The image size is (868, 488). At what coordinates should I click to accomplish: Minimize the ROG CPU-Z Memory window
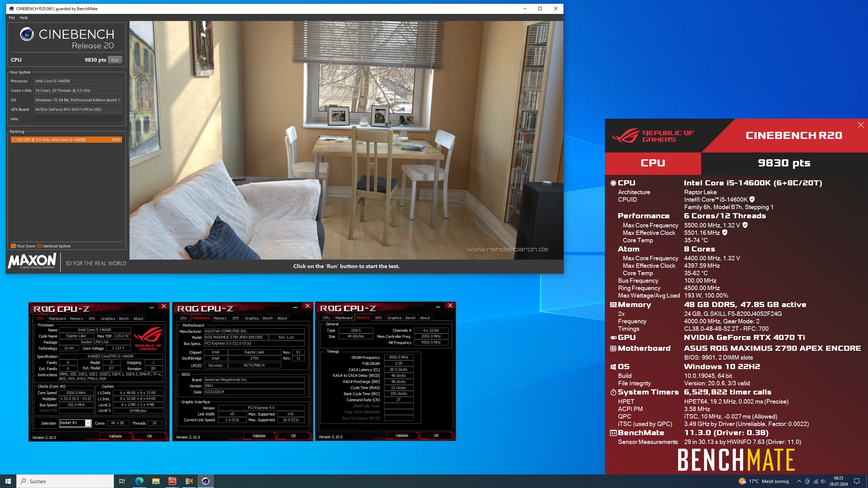pyautogui.click(x=438, y=306)
